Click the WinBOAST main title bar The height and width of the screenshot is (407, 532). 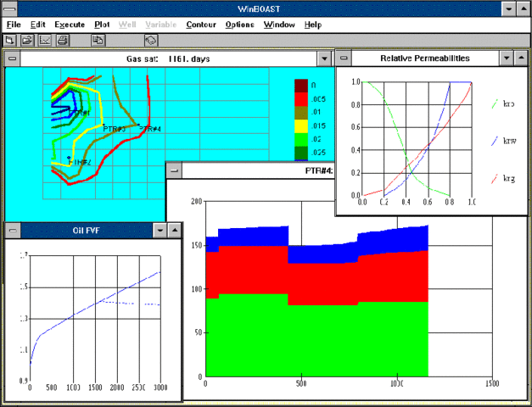click(x=260, y=8)
